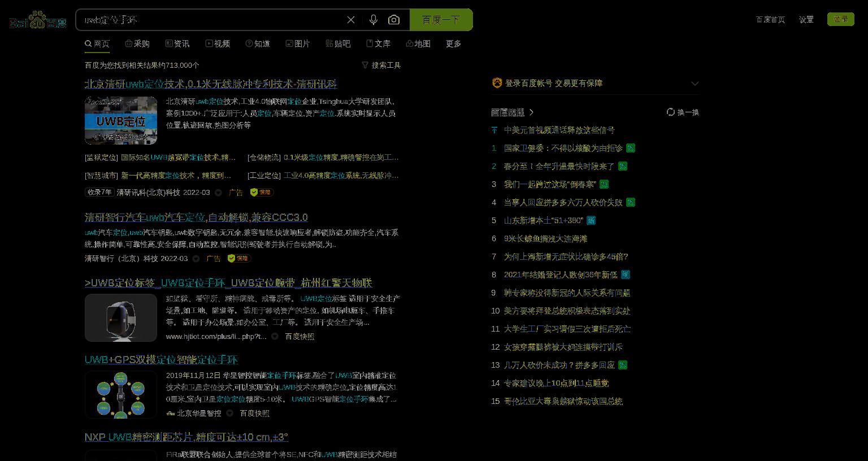This screenshot has width=868, height=461.
Task: Open the 百度热搜 heading link
Action: [507, 112]
